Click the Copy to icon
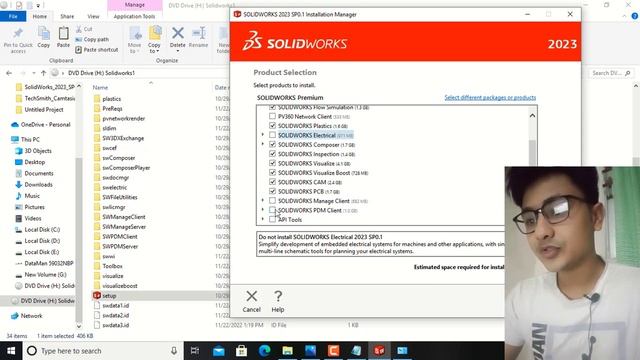Image resolution: width=640 pixels, height=360 pixels. click(x=155, y=33)
